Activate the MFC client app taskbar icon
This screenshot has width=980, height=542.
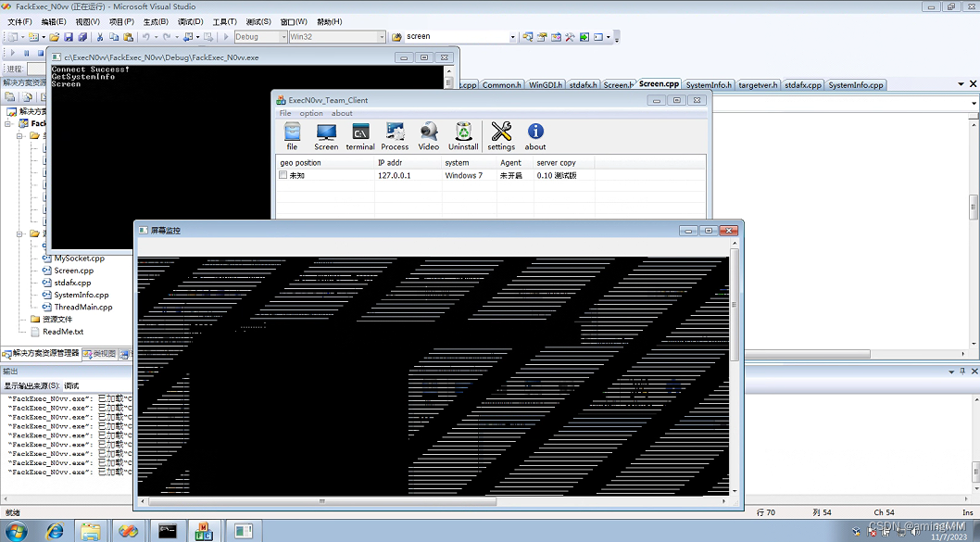click(x=205, y=532)
